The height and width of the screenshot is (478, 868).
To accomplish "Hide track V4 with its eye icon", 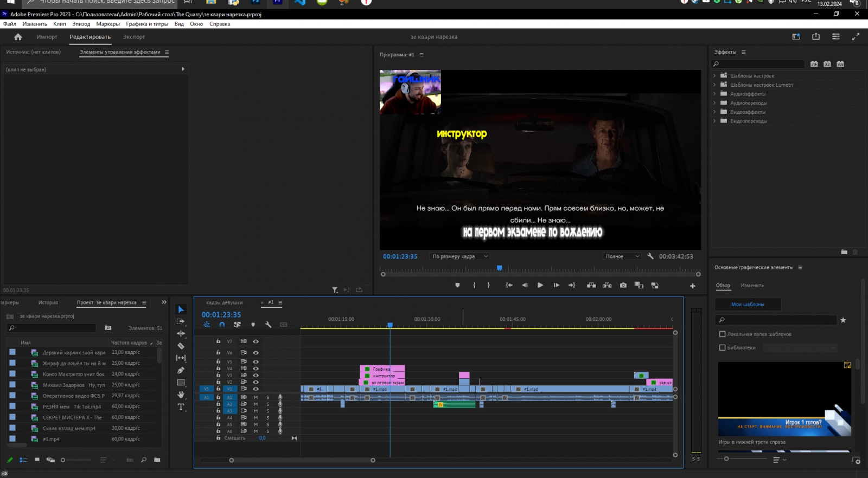I will pos(256,369).
